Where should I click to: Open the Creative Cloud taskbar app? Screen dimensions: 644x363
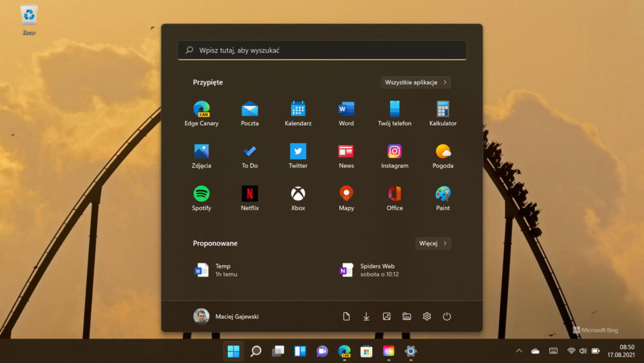click(388, 351)
